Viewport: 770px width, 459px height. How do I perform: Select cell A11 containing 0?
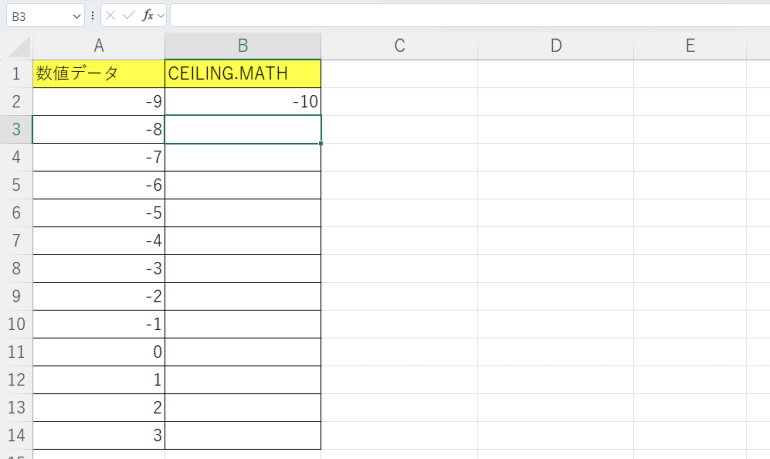(98, 353)
